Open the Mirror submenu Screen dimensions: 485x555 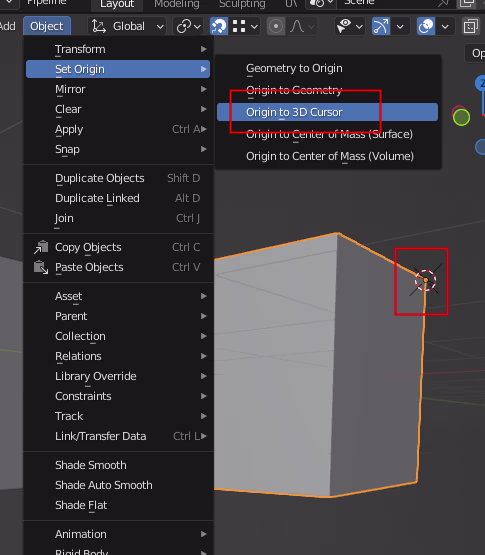tap(118, 89)
